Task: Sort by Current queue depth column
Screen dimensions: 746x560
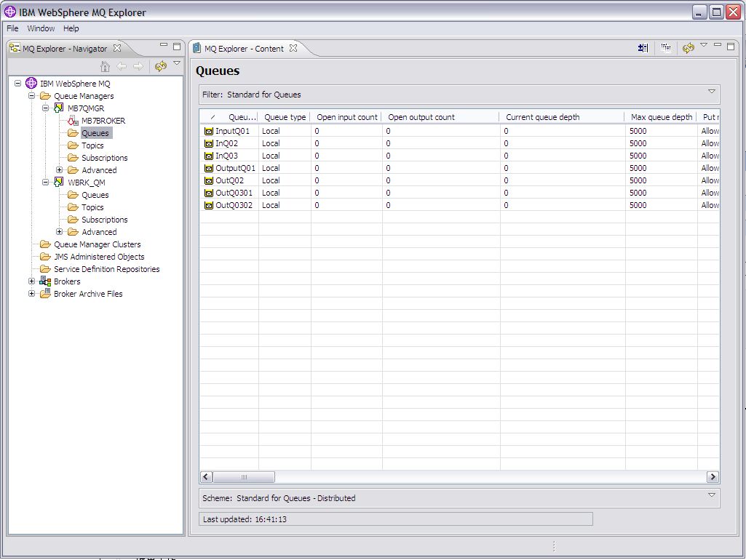Action: 563,117
